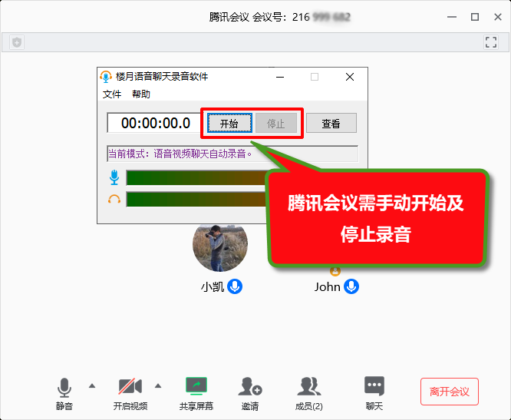Screen dimensions: 511x420
Task: Click the microphone input level bar
Action: point(196,177)
